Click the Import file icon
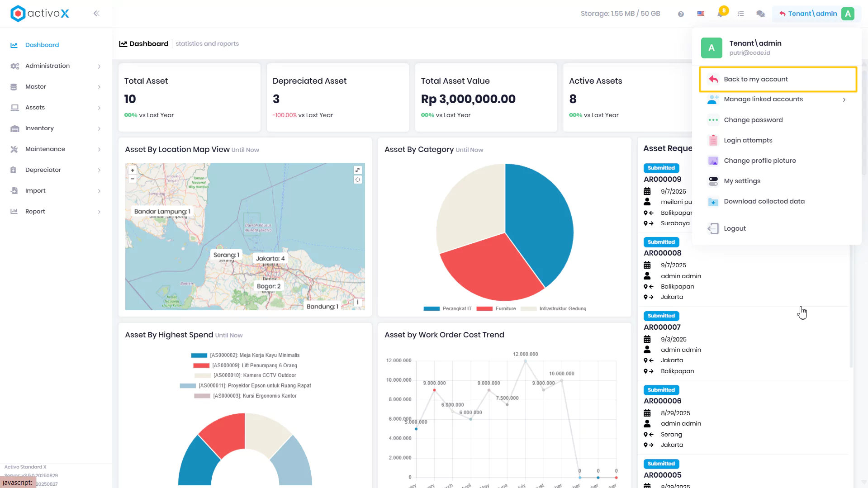 click(14, 191)
